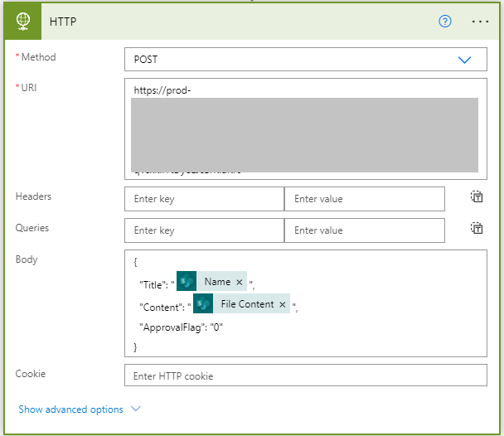Expand Show advanced options chevron
Viewport: 504px width, 436px height.
click(x=136, y=409)
